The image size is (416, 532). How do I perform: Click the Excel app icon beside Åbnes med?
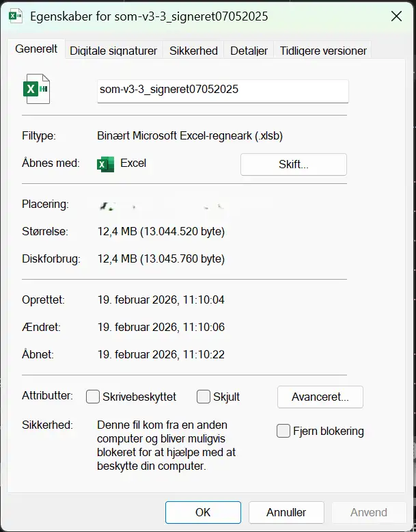(x=105, y=164)
